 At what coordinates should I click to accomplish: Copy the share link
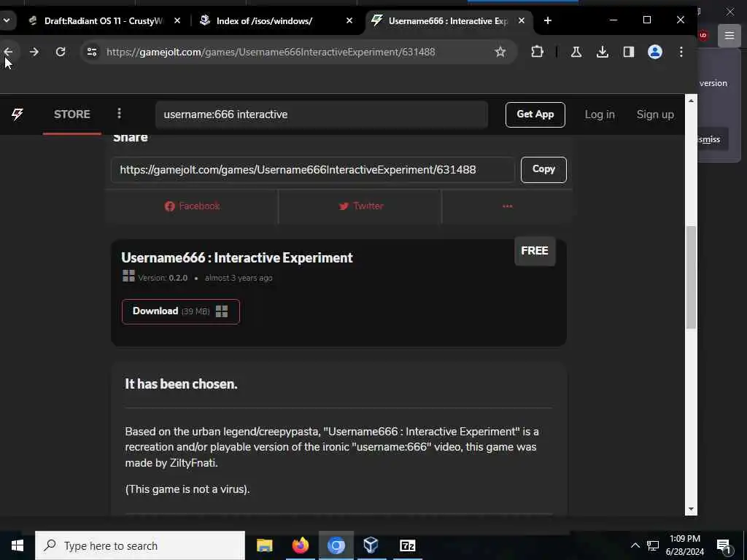[543, 169]
